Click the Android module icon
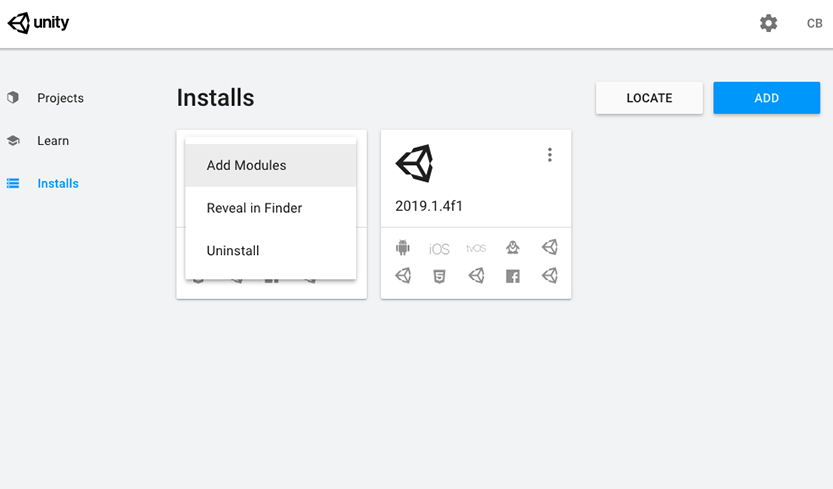Viewport: 833px width, 489px height. [x=403, y=248]
